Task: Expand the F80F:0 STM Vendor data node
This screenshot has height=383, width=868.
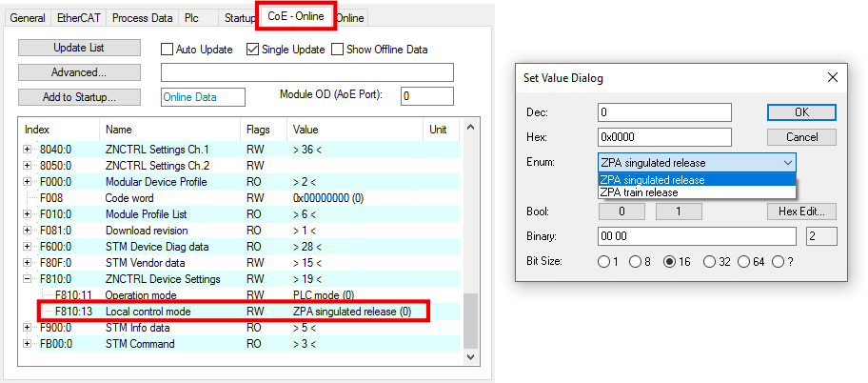Action: pyautogui.click(x=27, y=263)
